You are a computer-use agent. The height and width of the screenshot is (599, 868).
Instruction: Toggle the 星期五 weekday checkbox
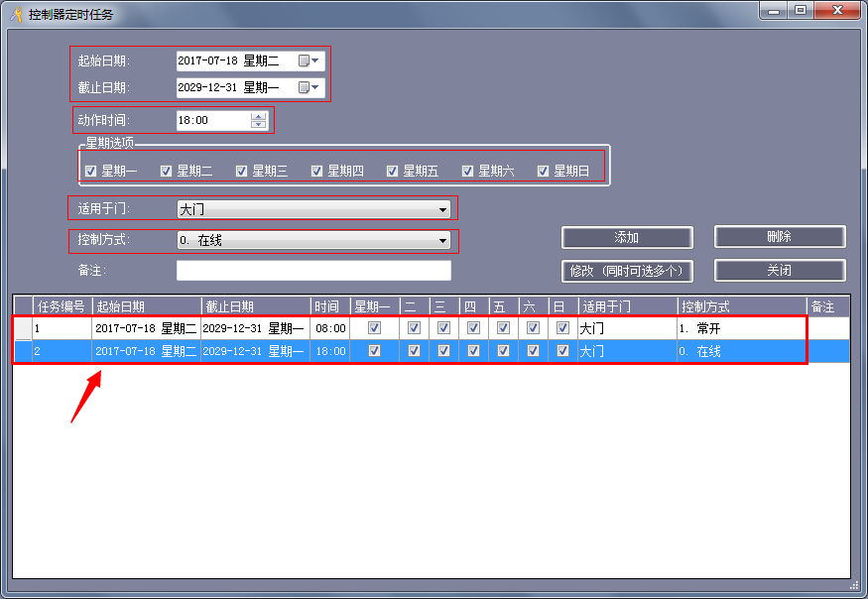(x=393, y=171)
